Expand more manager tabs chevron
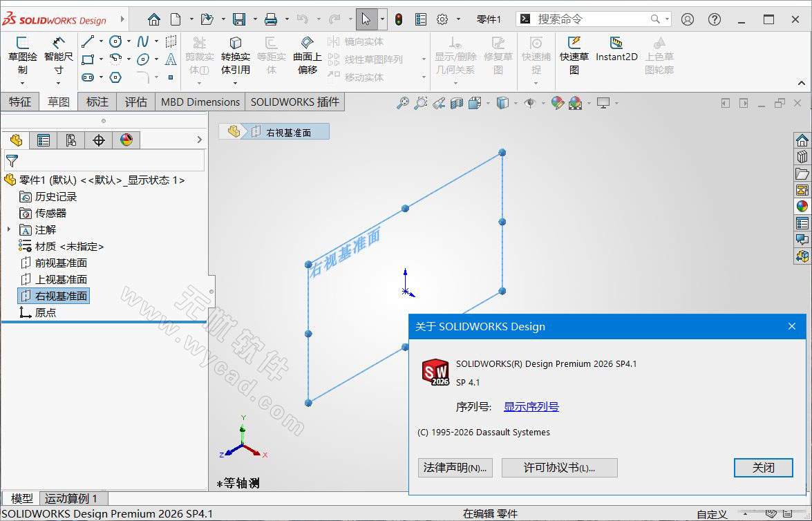 (x=200, y=140)
